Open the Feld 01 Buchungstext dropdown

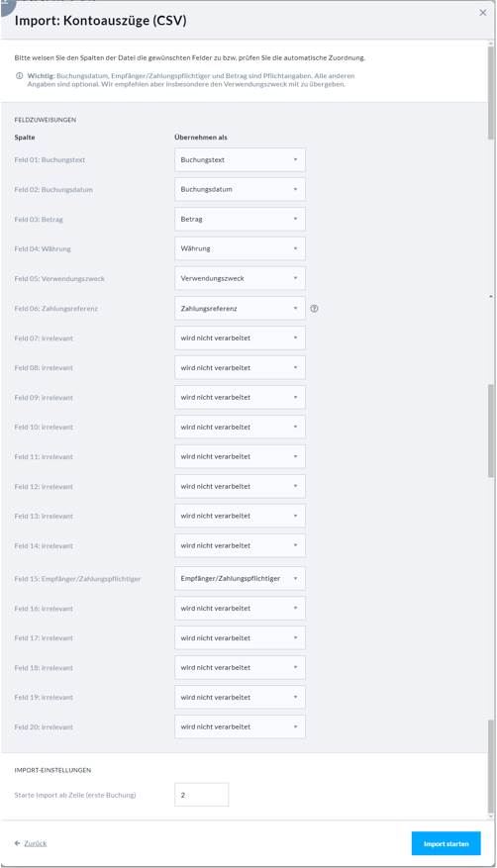[240, 159]
